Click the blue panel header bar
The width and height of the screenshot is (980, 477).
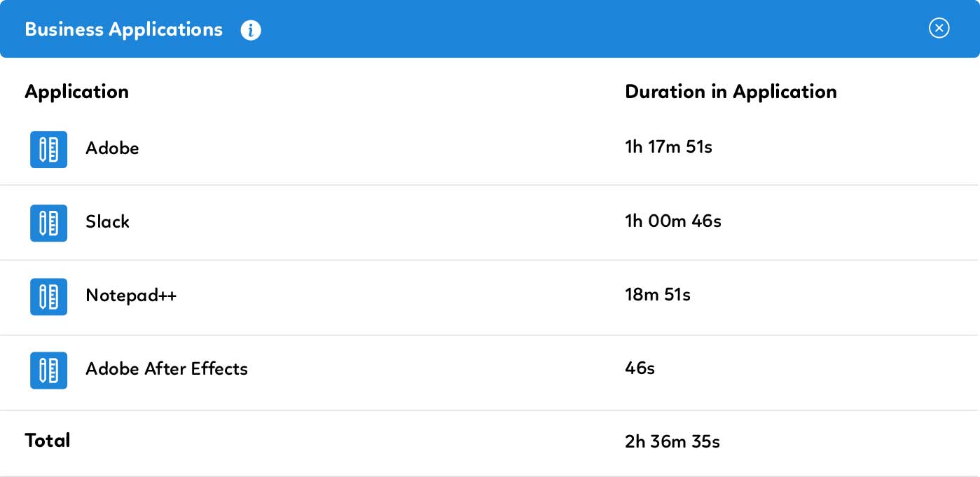click(x=560, y=29)
